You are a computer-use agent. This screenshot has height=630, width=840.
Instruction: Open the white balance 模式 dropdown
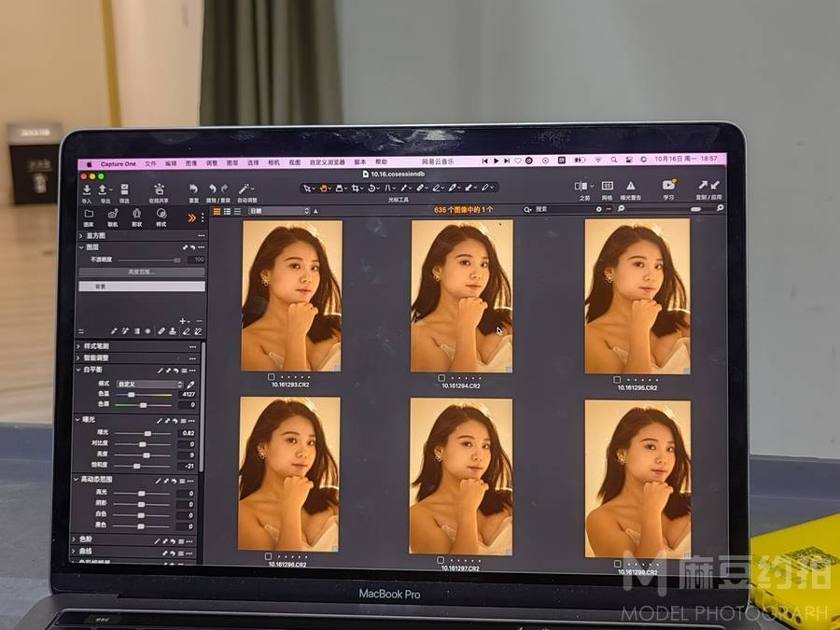(149, 385)
